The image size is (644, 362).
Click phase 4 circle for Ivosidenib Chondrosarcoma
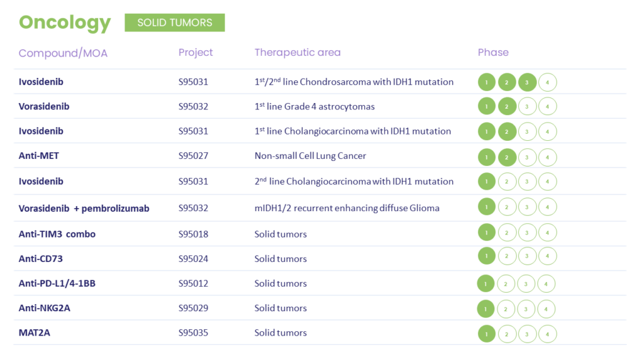[x=548, y=82]
